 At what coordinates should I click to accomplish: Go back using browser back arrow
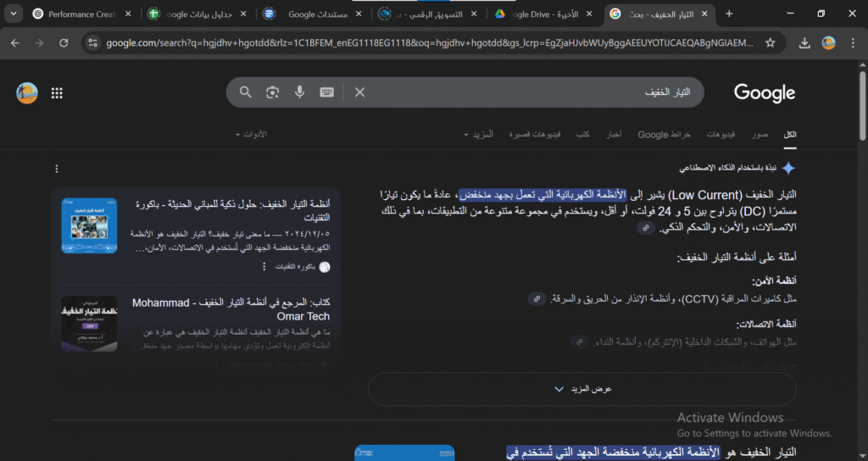coord(15,42)
